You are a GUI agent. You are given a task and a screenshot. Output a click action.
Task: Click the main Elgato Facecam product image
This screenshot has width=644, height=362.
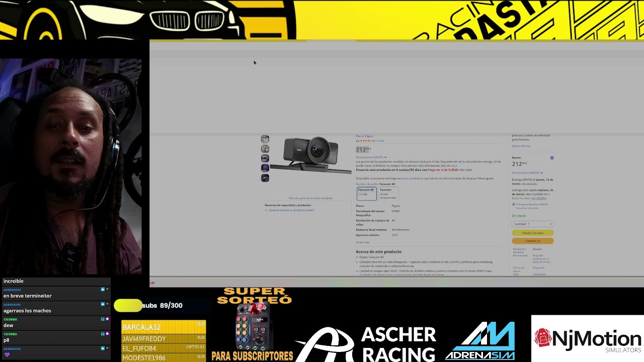(x=311, y=155)
